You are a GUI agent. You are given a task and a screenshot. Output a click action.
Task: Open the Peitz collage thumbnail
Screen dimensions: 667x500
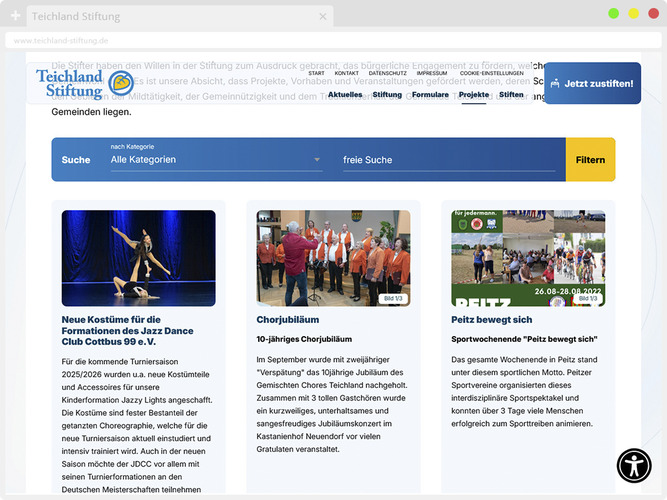tap(528, 258)
